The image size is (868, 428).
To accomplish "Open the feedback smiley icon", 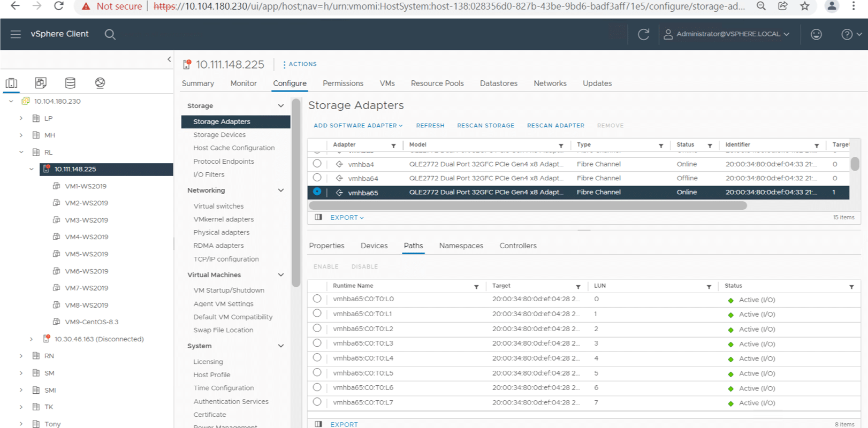I will coord(816,34).
